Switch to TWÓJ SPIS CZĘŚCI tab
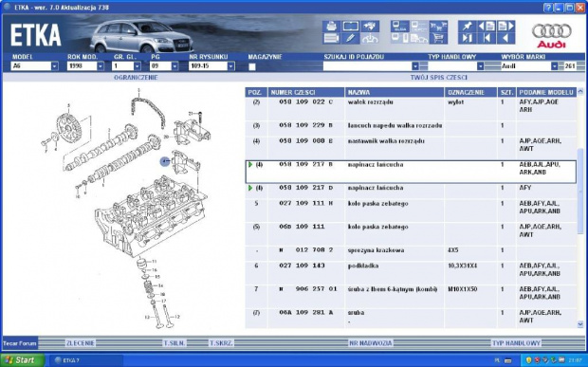The image size is (588, 367). [x=439, y=78]
